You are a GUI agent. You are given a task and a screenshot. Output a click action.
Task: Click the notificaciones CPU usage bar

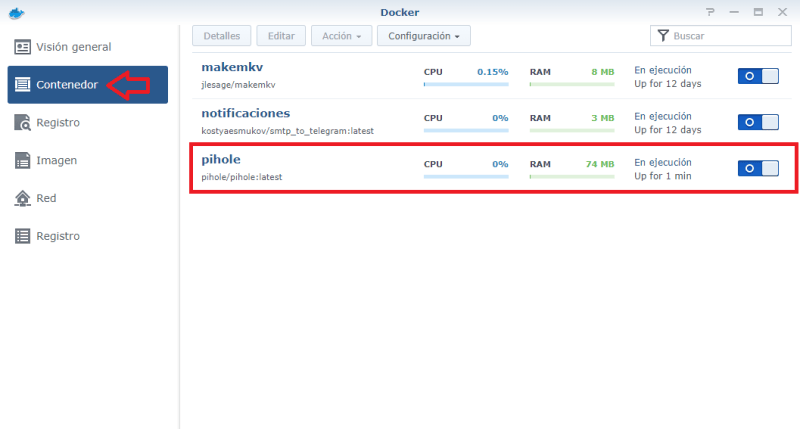466,131
